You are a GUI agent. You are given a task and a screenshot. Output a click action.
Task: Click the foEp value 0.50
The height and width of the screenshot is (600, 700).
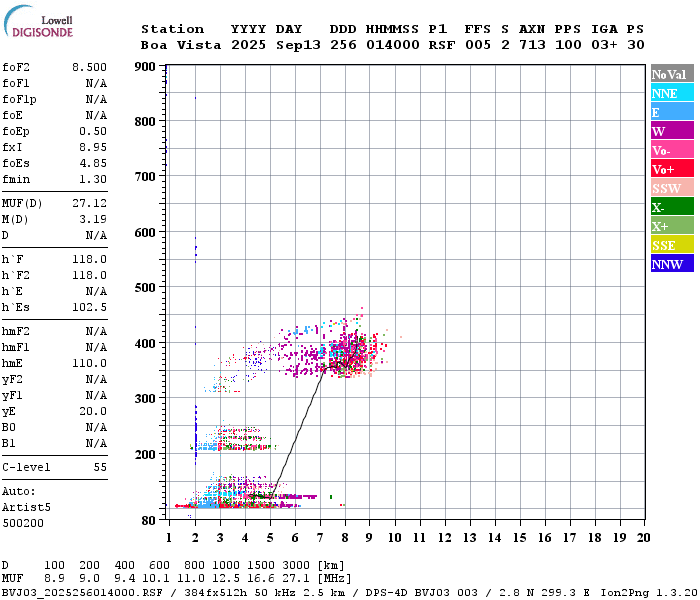(93, 131)
